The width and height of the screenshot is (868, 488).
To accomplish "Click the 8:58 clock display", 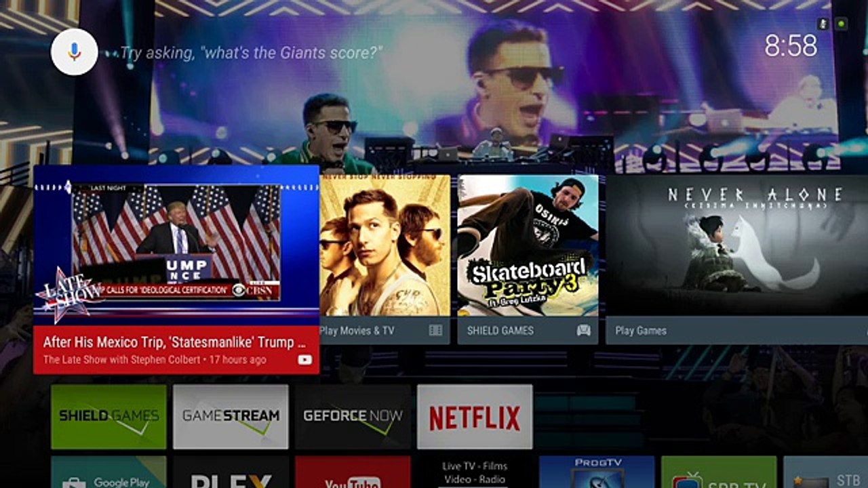I will tap(791, 46).
